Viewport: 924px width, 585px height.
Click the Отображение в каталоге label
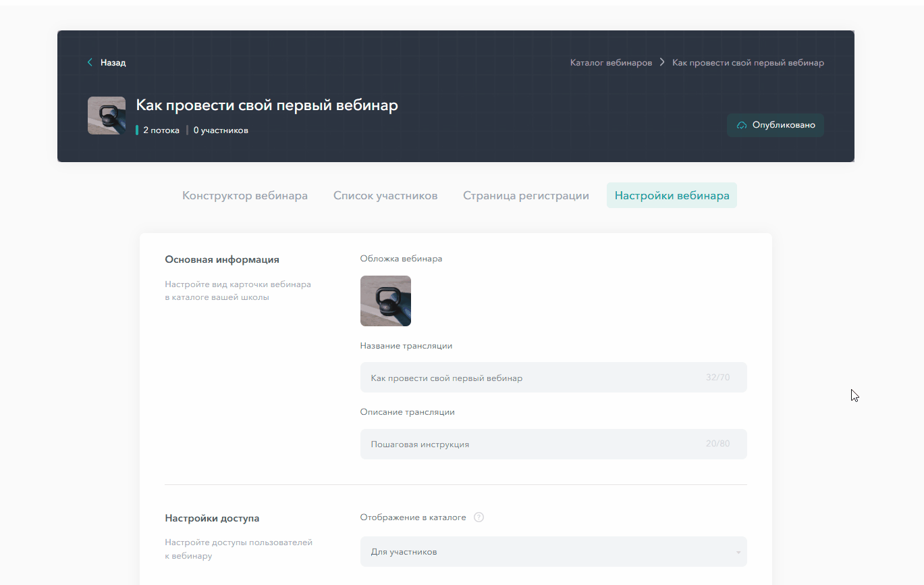click(413, 517)
